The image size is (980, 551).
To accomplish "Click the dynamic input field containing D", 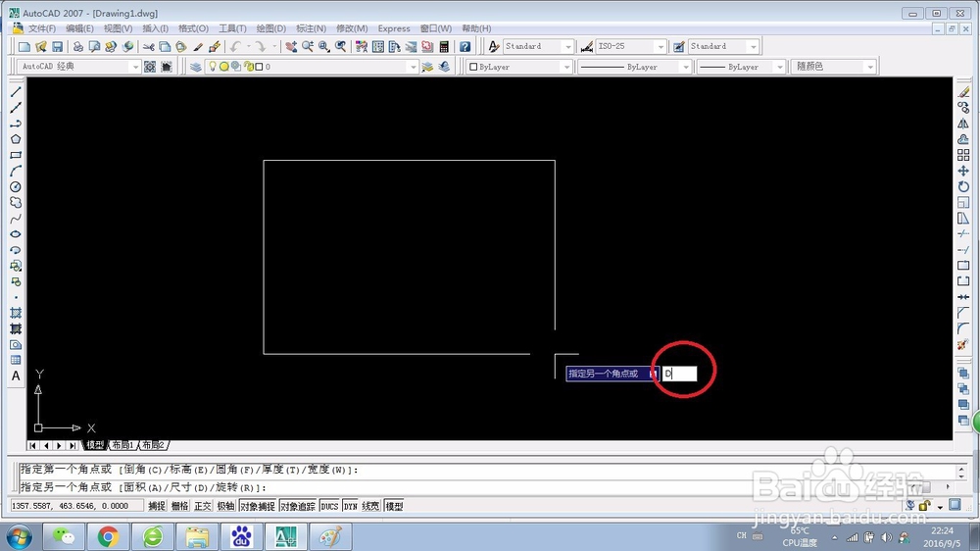I will (679, 374).
